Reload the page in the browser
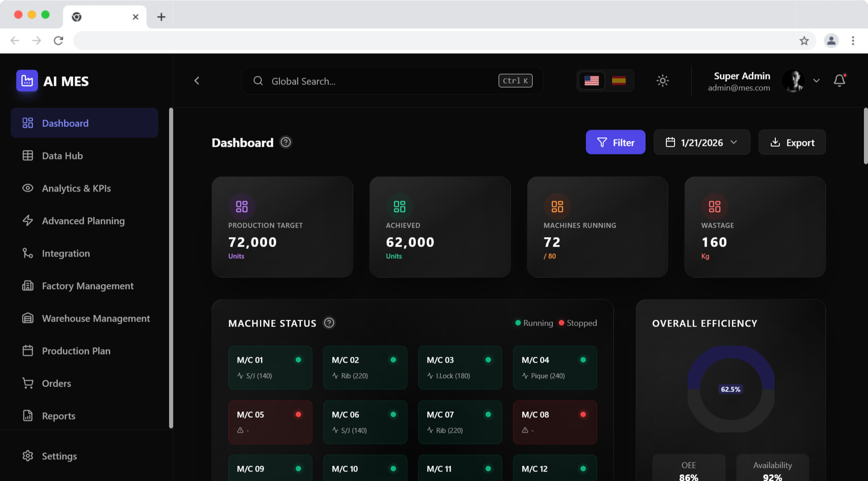Viewport: 868px width, 481px height. click(x=58, y=41)
